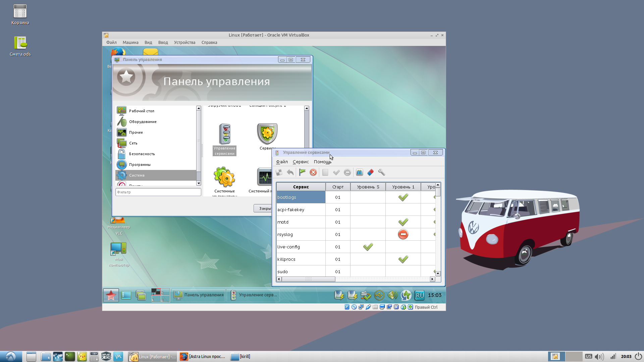Click Сервисы shield icon in control panel
Image resolution: width=644 pixels, height=362 pixels.
[267, 134]
